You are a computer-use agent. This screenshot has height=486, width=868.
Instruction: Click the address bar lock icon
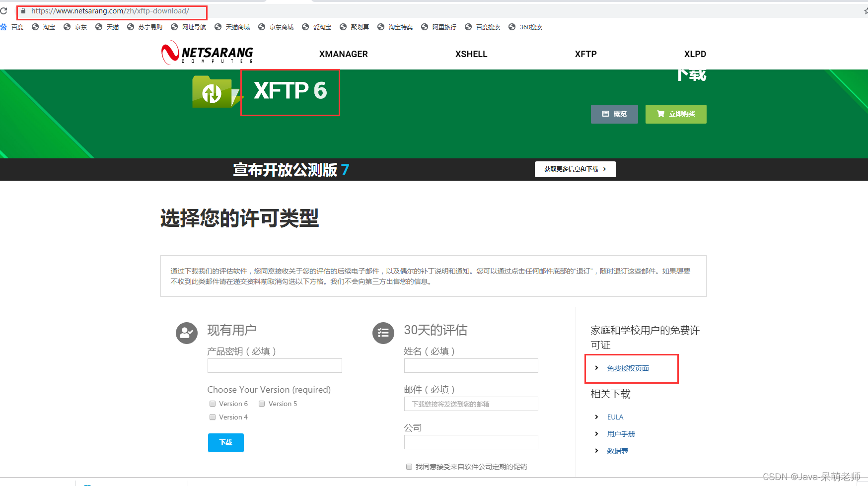click(x=23, y=11)
